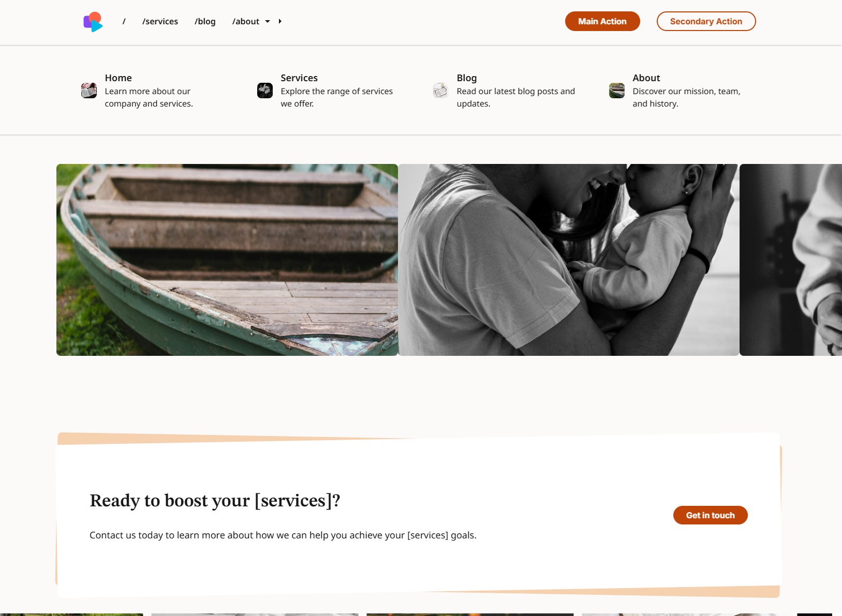Image resolution: width=842 pixels, height=616 pixels.
Task: Expand the /about dropdown caret
Action: coord(268,22)
